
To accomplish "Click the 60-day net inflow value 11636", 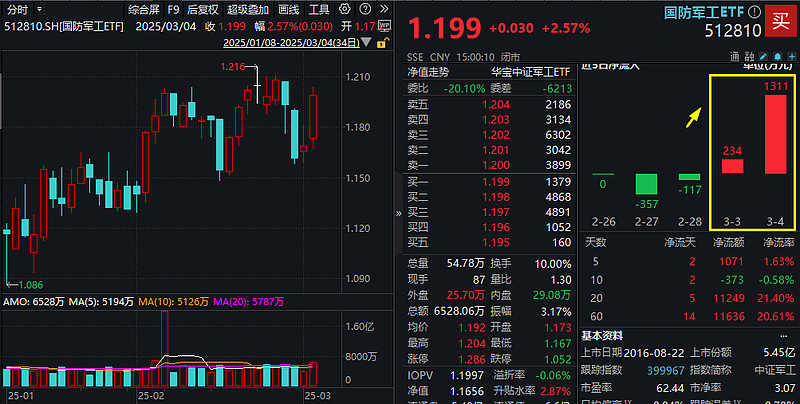I will [x=729, y=316].
